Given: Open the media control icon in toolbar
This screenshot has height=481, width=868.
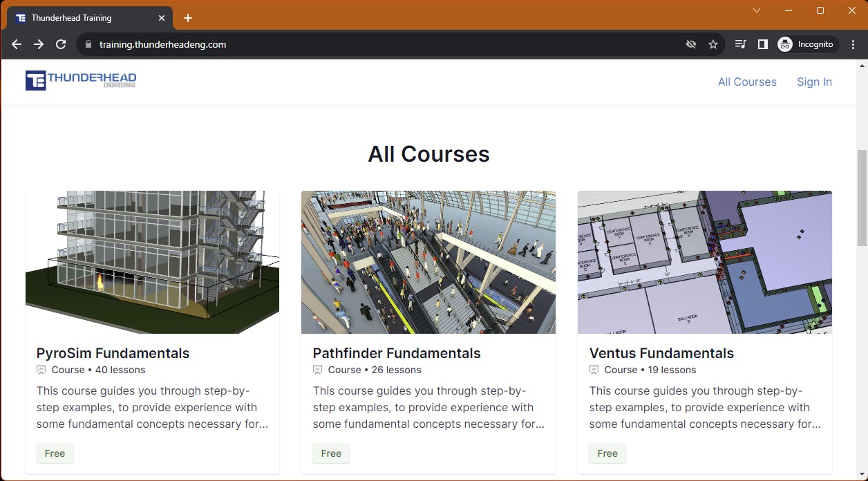Looking at the screenshot, I should (740, 44).
